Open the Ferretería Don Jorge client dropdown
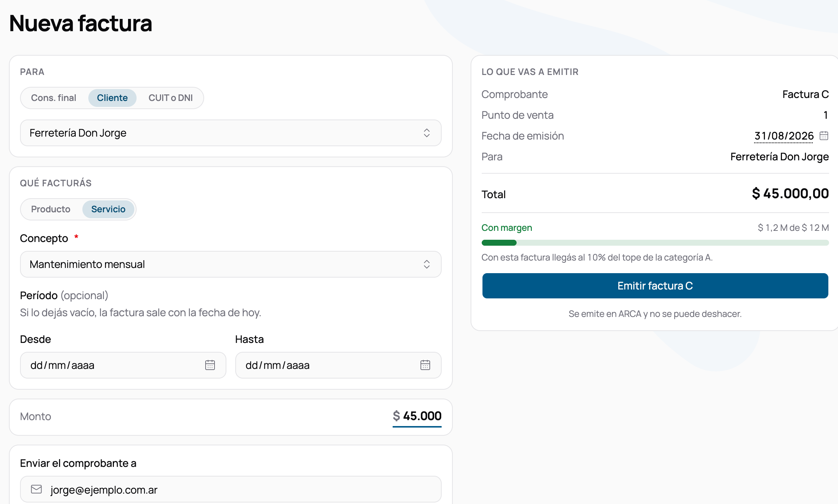Screen dimensions: 838x504 230,133
